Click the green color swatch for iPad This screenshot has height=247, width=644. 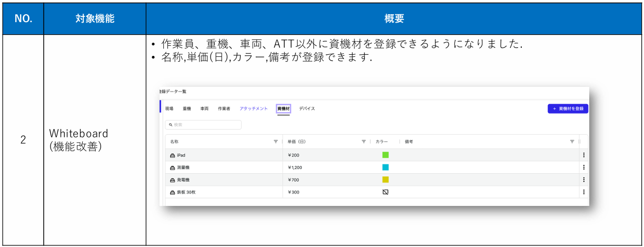tap(385, 155)
